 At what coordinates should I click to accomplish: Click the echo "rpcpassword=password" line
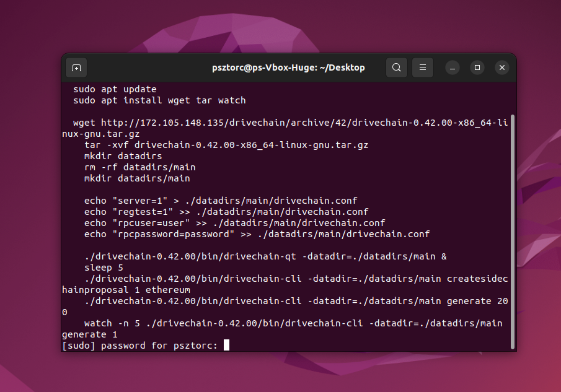pyautogui.click(x=257, y=234)
